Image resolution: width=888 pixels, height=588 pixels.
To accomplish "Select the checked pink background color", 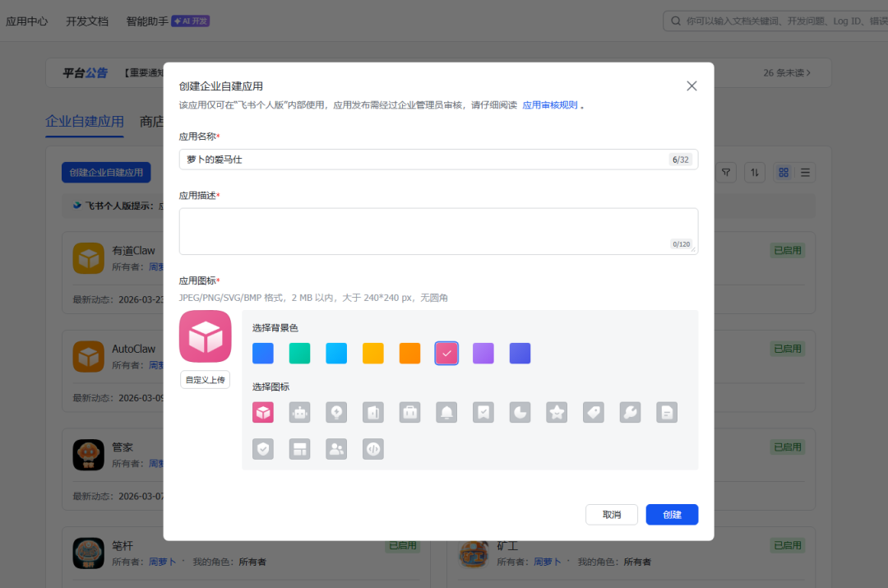I will click(x=446, y=354).
